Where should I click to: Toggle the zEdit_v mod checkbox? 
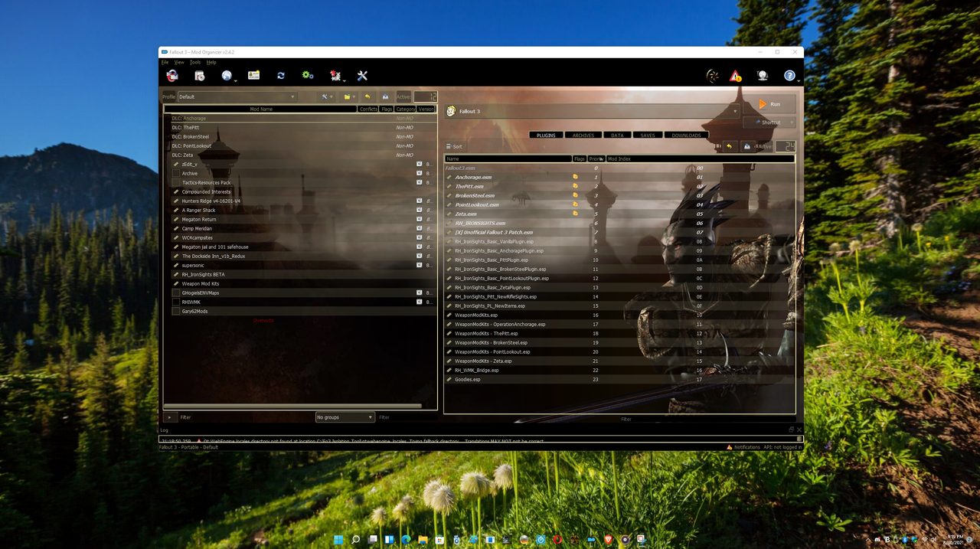pyautogui.click(x=176, y=164)
